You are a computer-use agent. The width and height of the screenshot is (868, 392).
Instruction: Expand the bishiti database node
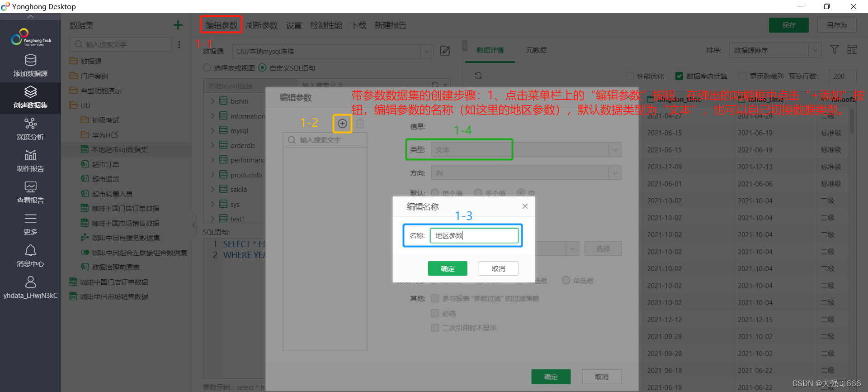212,101
